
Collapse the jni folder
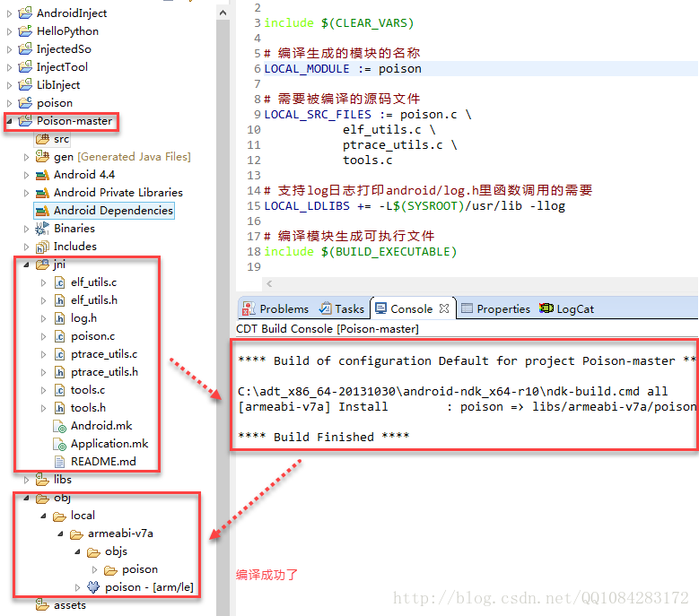point(26,265)
